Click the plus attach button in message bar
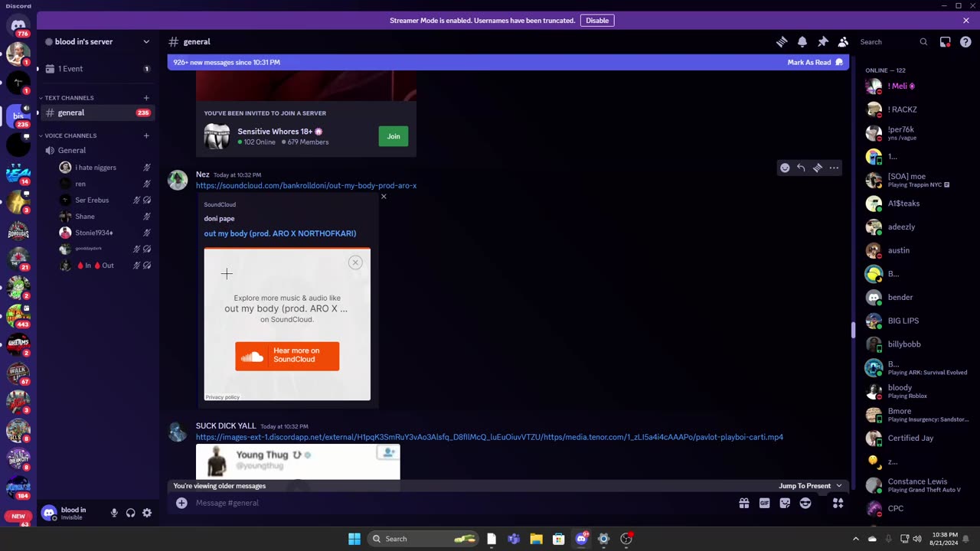This screenshot has height=551, width=980. 181,503
